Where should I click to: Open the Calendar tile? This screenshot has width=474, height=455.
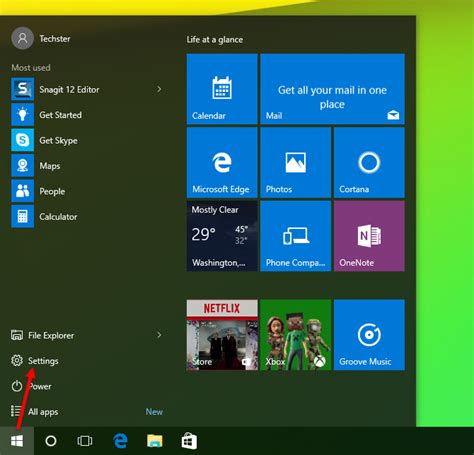click(x=222, y=89)
